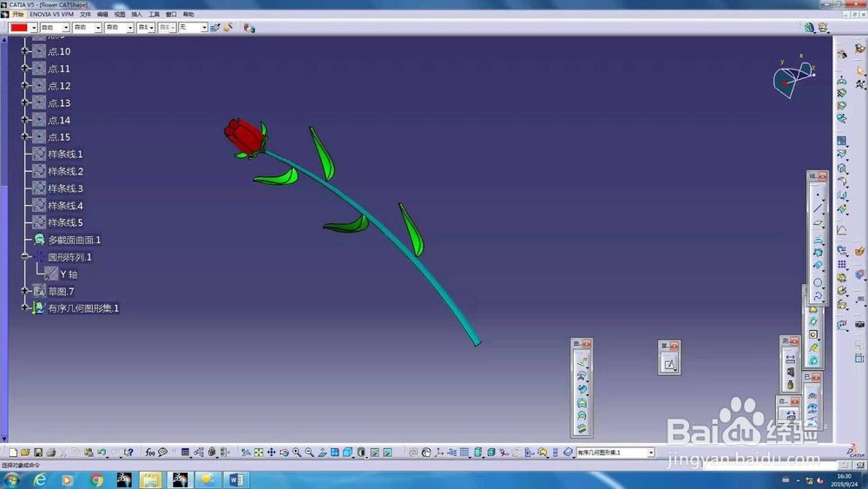Expand the 点.10 tree node

[24, 51]
